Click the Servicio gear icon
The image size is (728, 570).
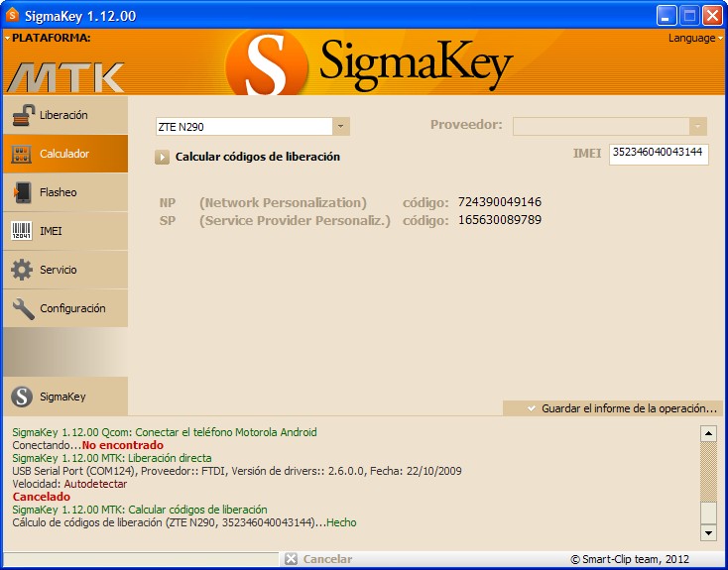coord(22,270)
